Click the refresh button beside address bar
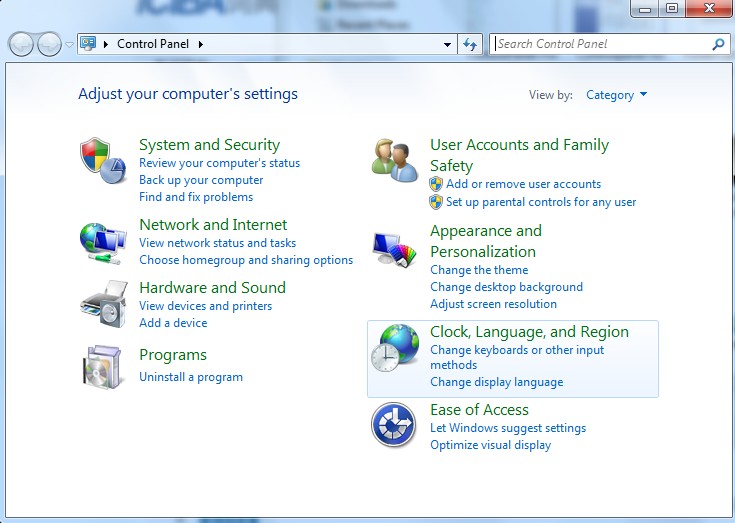735x523 pixels. 470,45
